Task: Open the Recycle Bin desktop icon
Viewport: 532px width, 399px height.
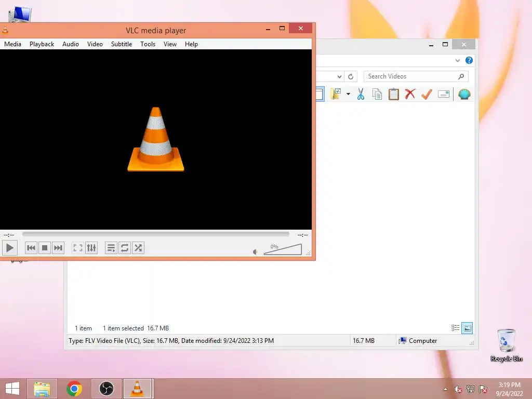Action: point(506,345)
